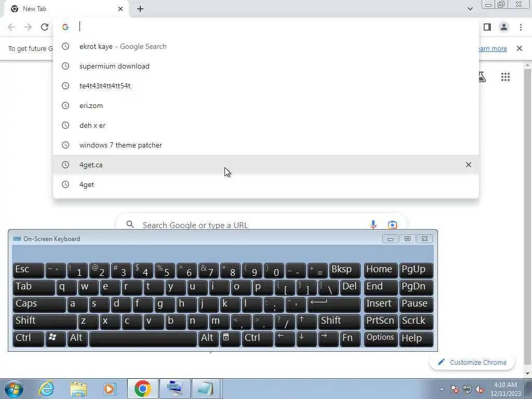This screenshot has width=532, height=399.
Task: Click the Esc key on On-Screen Keyboard
Action: click(x=29, y=270)
